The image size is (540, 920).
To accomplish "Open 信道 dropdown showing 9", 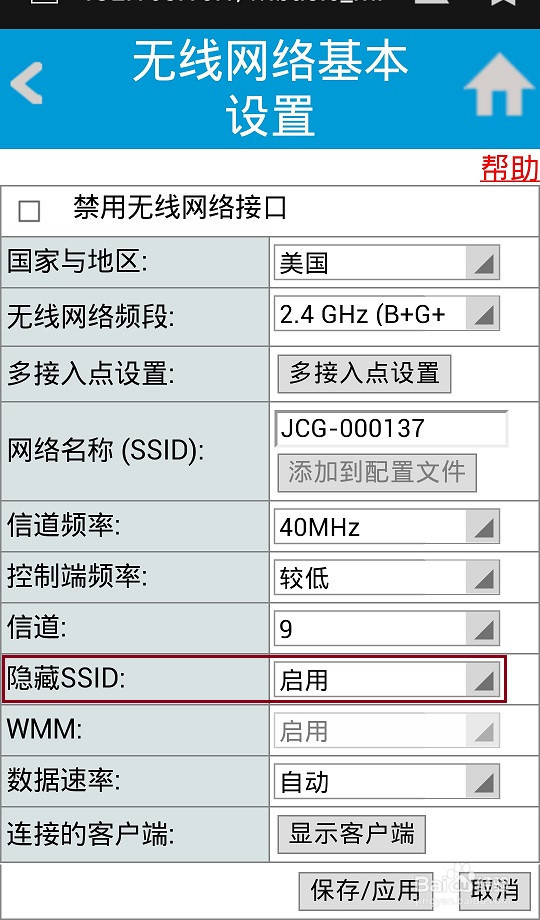I will (387, 628).
